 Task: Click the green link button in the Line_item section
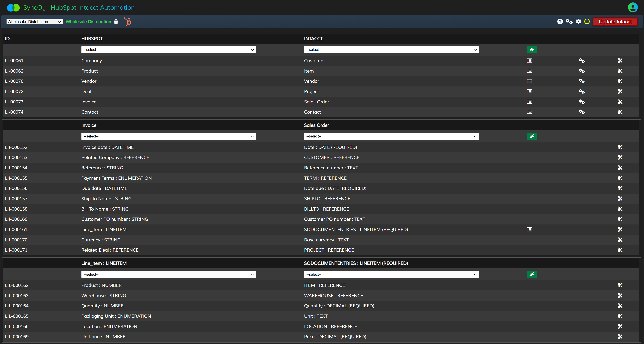[532, 274]
